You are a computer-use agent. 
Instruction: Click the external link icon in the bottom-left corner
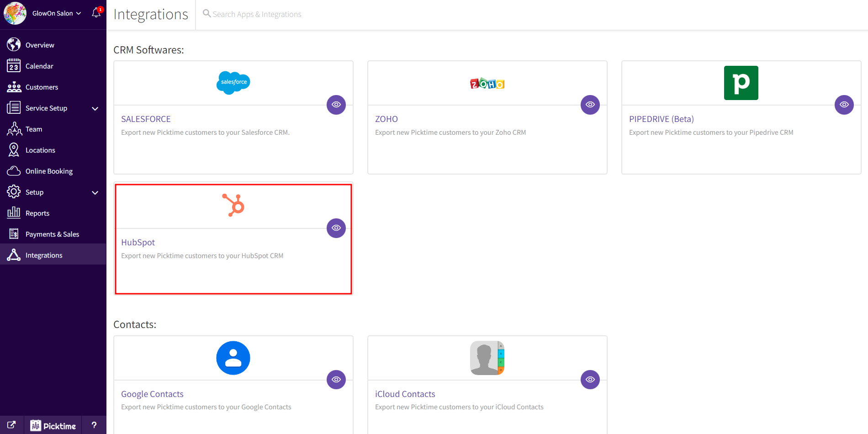coord(11,425)
